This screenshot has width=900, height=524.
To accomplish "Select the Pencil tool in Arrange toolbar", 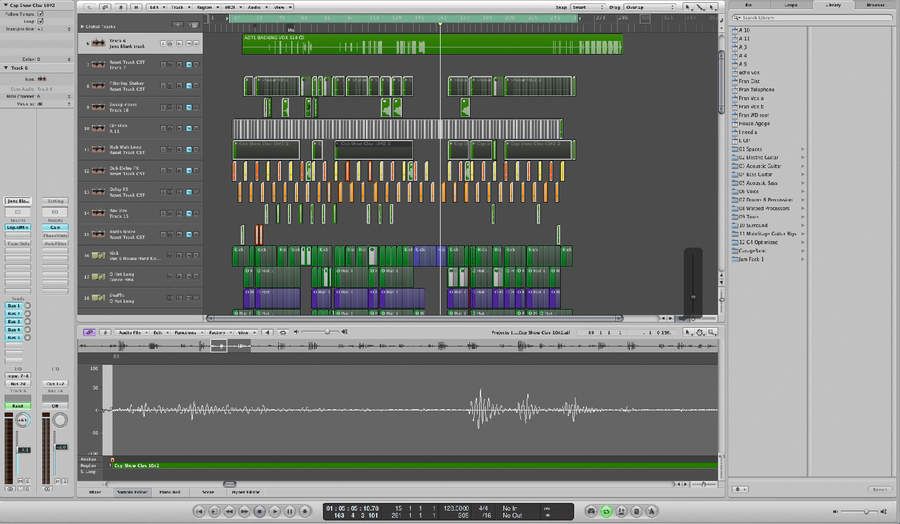I will click(x=700, y=7).
